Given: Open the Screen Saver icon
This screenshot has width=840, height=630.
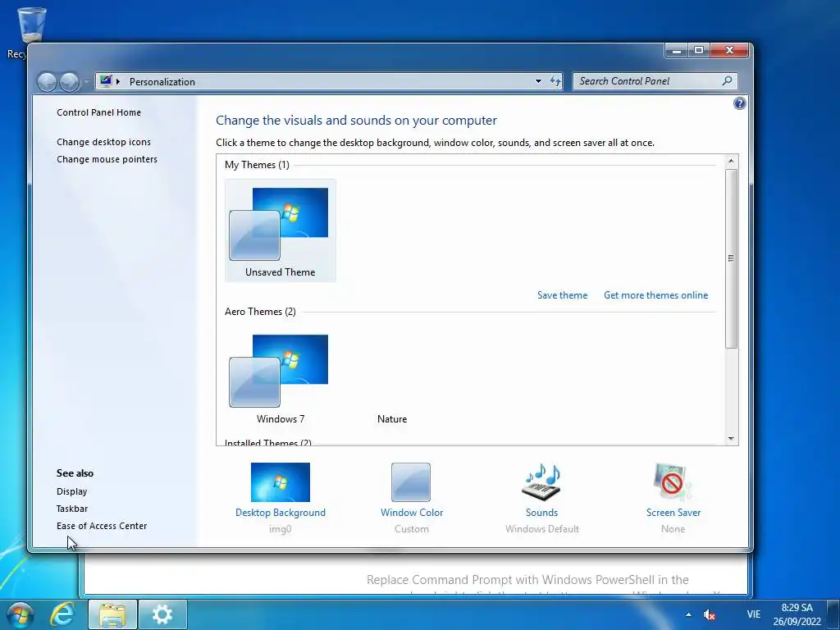Looking at the screenshot, I should pos(673,482).
